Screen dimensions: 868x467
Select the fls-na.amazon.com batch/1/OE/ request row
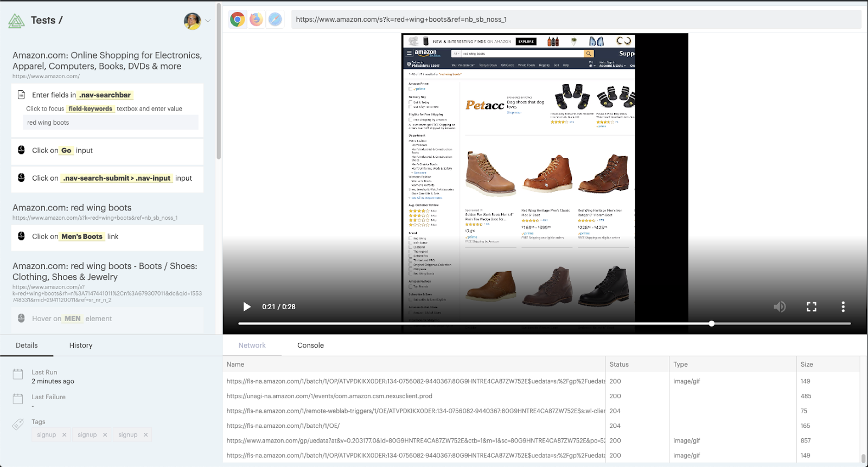(541, 426)
